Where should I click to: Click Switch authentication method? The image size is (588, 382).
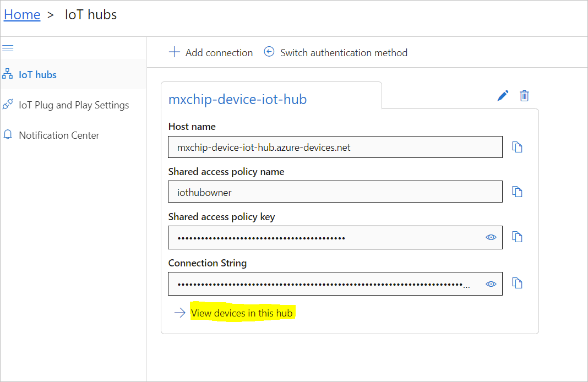point(336,52)
